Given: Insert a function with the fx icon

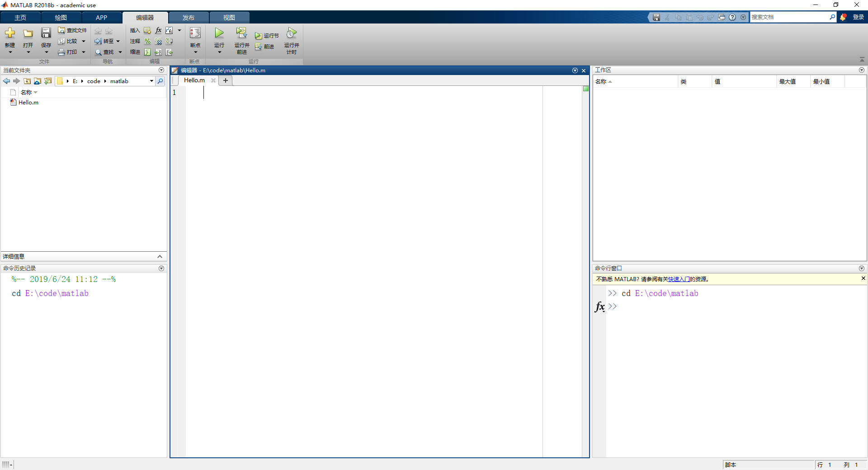Looking at the screenshot, I should pyautogui.click(x=158, y=30).
